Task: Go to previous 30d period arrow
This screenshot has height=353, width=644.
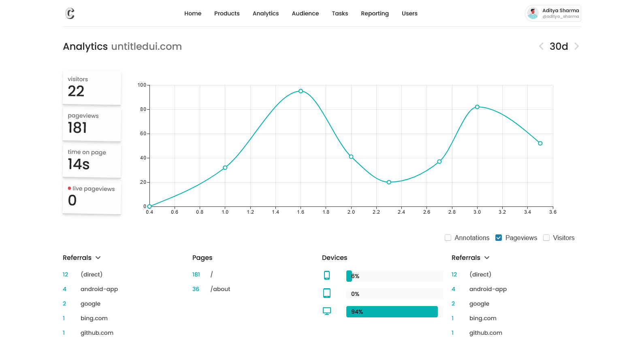Action: pyautogui.click(x=541, y=46)
